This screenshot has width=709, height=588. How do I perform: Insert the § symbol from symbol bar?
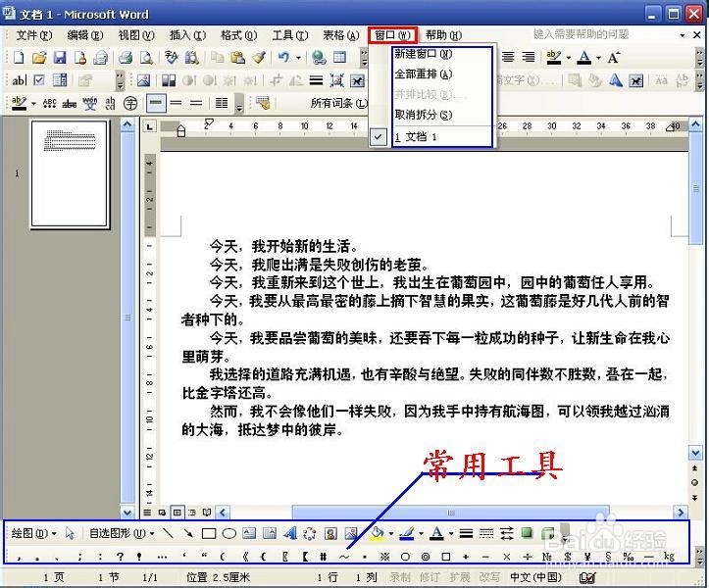(x=608, y=557)
